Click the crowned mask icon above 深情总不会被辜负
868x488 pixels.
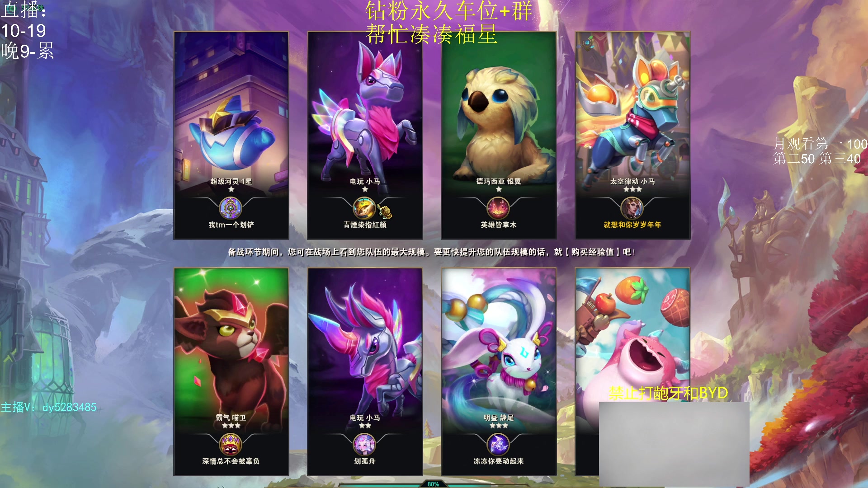coord(231,445)
